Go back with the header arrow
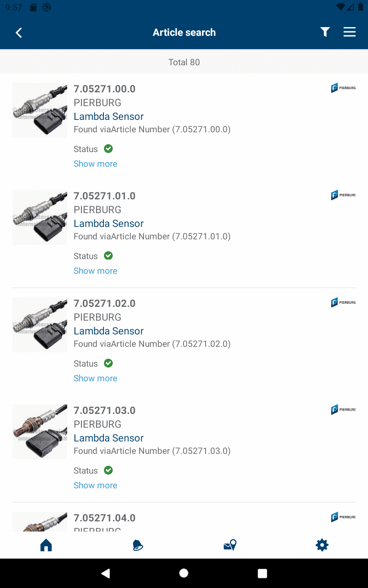The height and width of the screenshot is (588, 368). tap(19, 33)
